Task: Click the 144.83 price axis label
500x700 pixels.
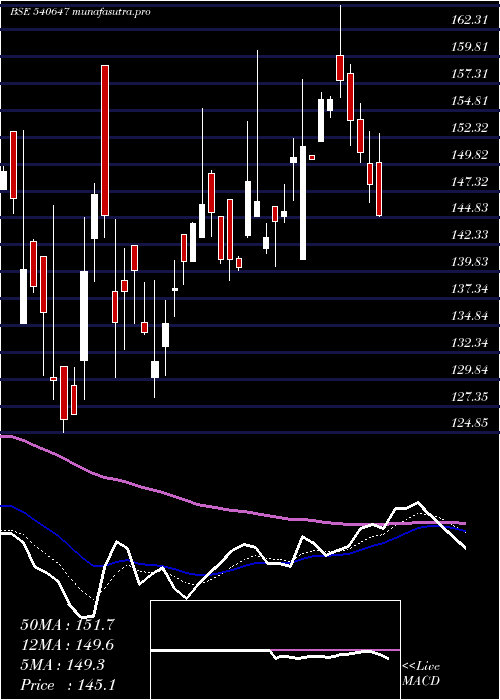Action: (471, 208)
